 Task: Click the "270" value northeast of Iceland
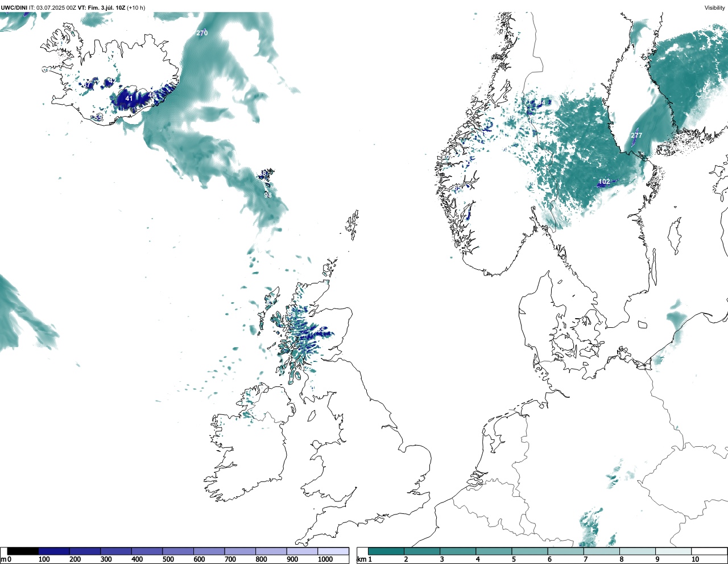coord(202,33)
